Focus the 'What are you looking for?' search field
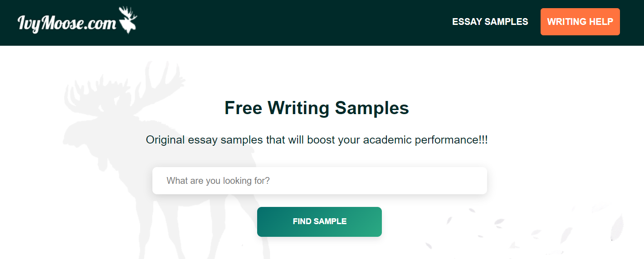The height and width of the screenshot is (259, 644). point(320,181)
